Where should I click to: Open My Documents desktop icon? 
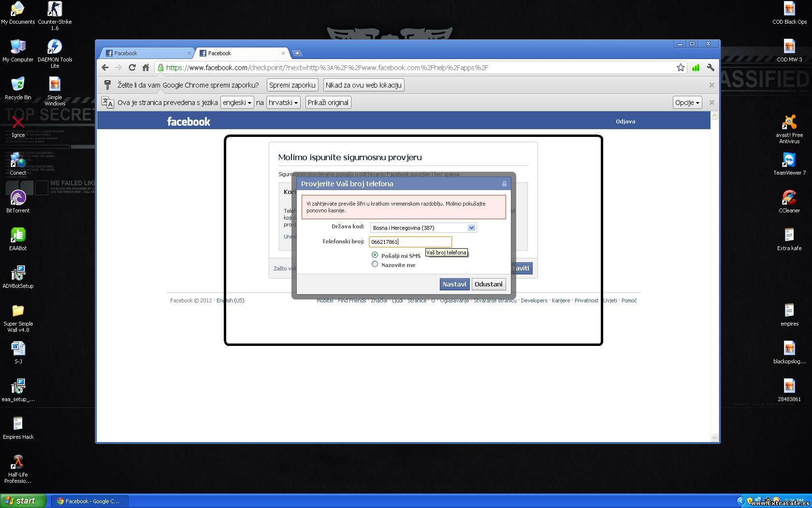tap(18, 13)
